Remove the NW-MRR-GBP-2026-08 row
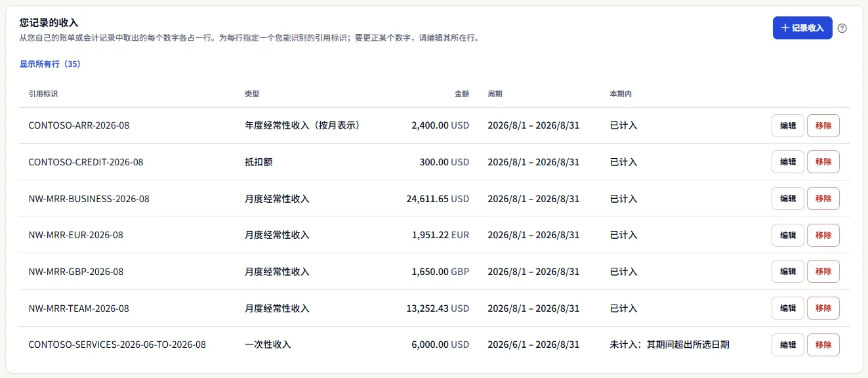 [x=823, y=272]
